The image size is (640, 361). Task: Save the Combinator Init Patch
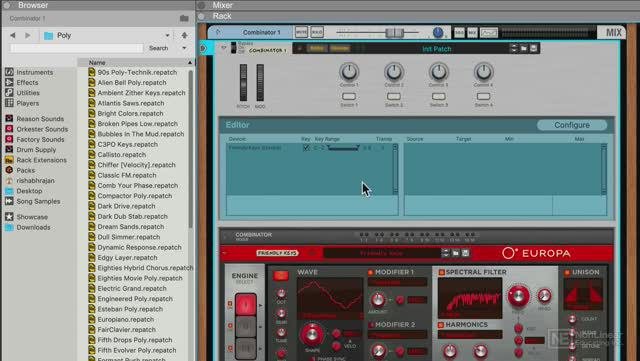pos(533,48)
